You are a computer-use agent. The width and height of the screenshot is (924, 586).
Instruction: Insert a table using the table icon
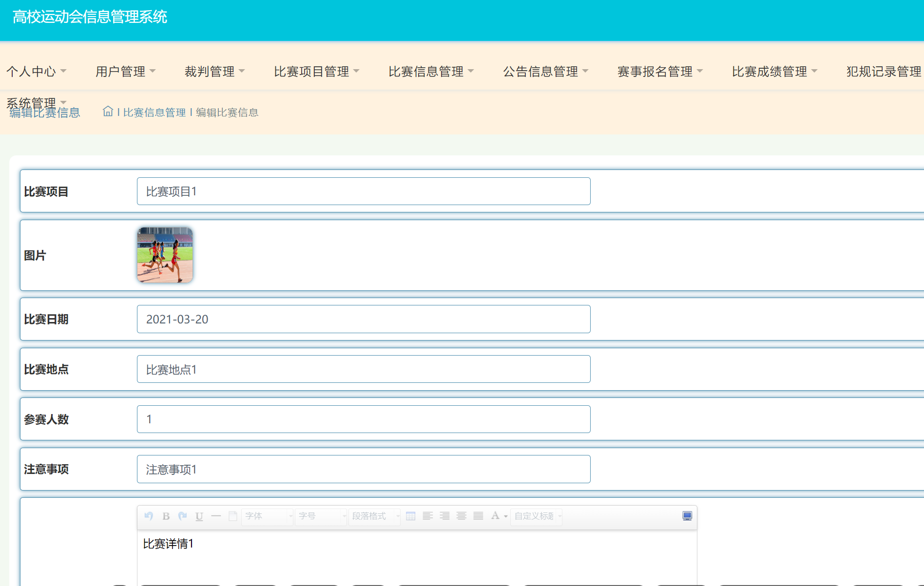(411, 516)
